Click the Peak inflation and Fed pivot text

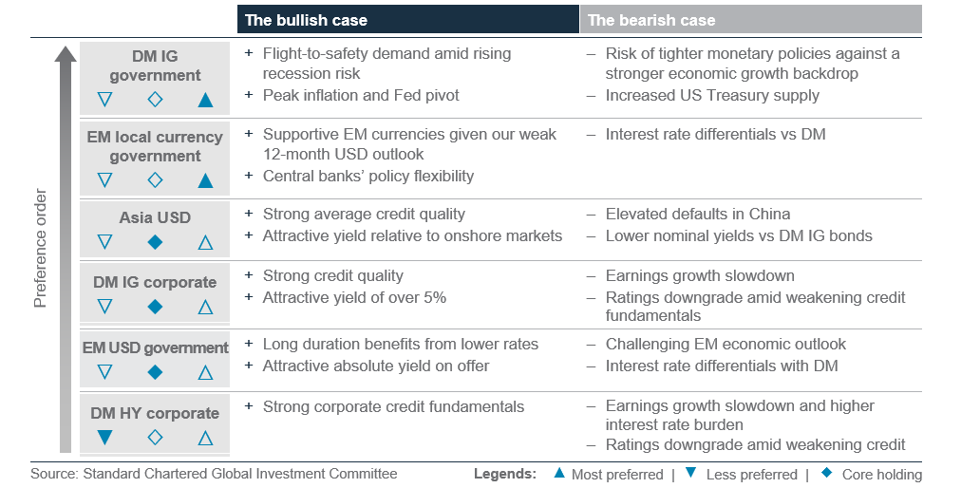[x=361, y=95]
